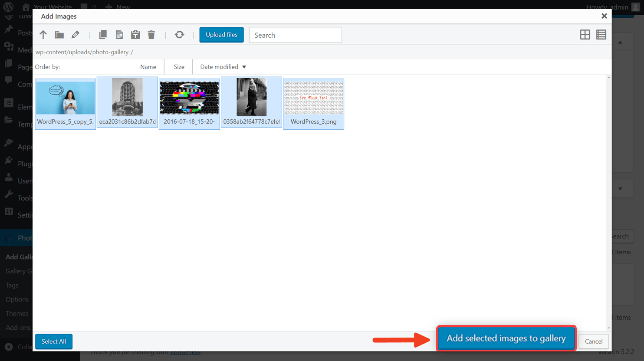Refresh the file list
Viewport: 644px width, 361px height.
tap(179, 35)
